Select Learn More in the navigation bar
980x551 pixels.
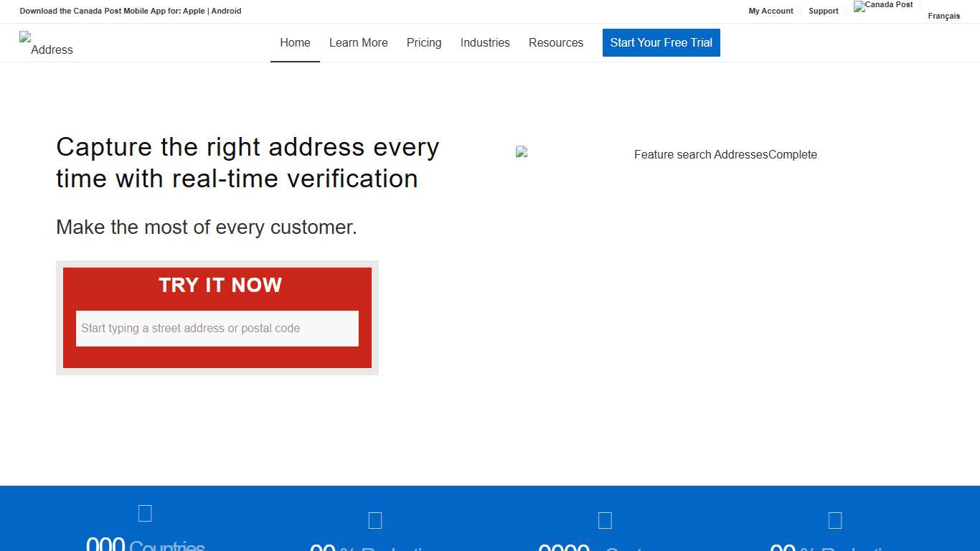(x=358, y=42)
